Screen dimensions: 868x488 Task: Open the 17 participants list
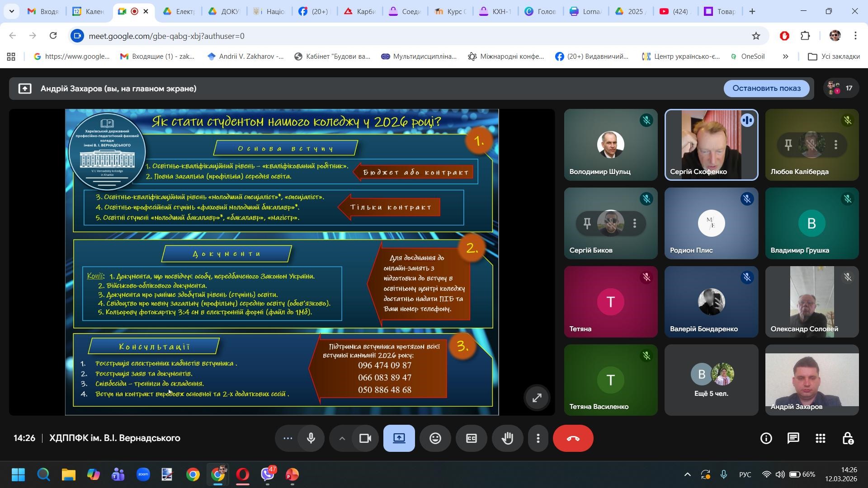[x=840, y=88]
